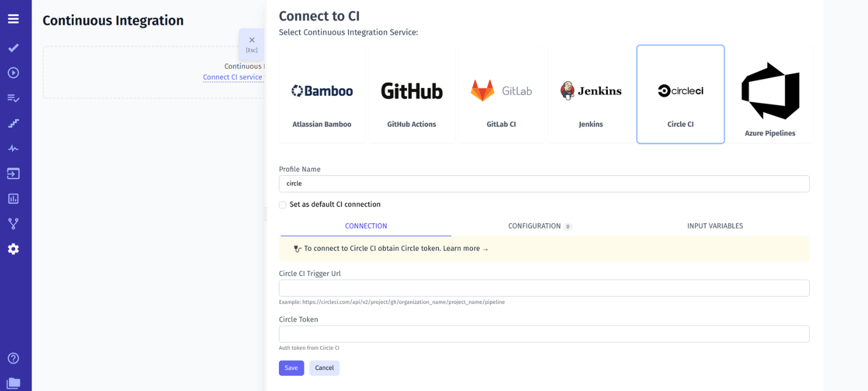868x391 pixels.
Task: Enable Set as default CI connection
Action: coord(282,204)
